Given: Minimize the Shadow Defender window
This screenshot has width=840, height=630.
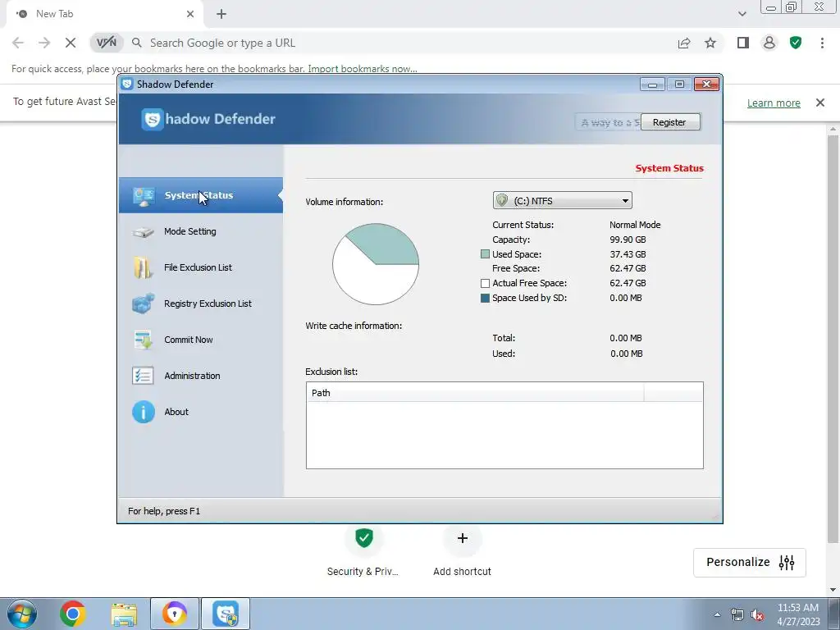Looking at the screenshot, I should pyautogui.click(x=652, y=84).
